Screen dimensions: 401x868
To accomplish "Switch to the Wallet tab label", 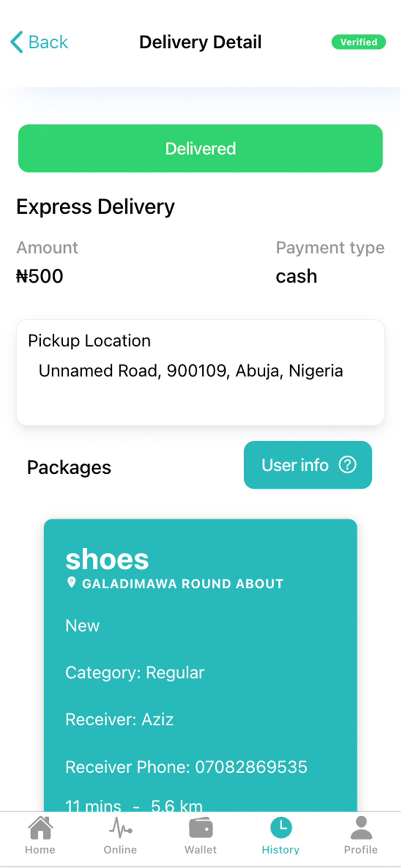I will click(200, 850).
